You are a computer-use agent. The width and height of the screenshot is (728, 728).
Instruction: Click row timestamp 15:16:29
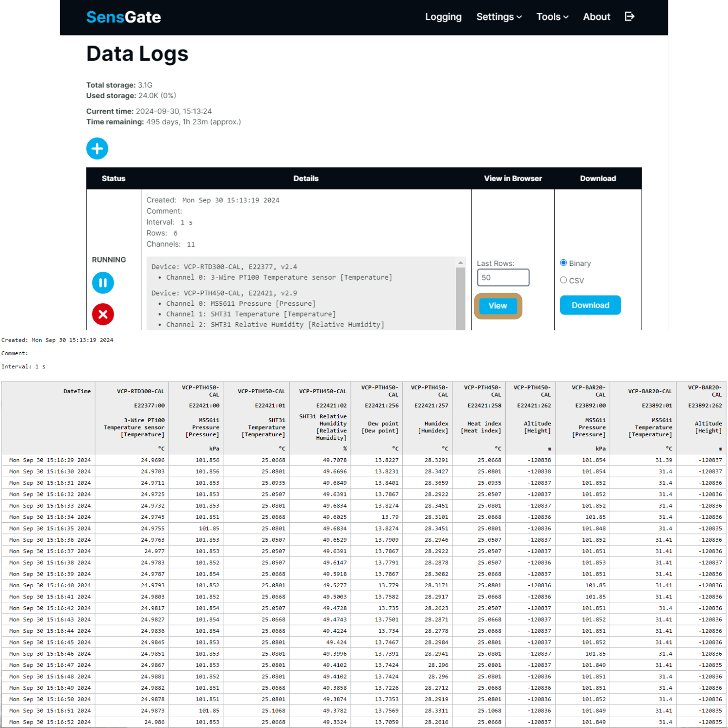point(50,460)
